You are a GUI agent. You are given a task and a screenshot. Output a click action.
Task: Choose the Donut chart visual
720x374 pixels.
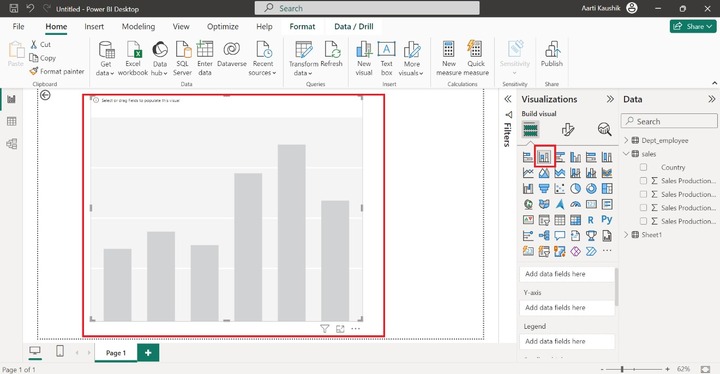pyautogui.click(x=591, y=188)
